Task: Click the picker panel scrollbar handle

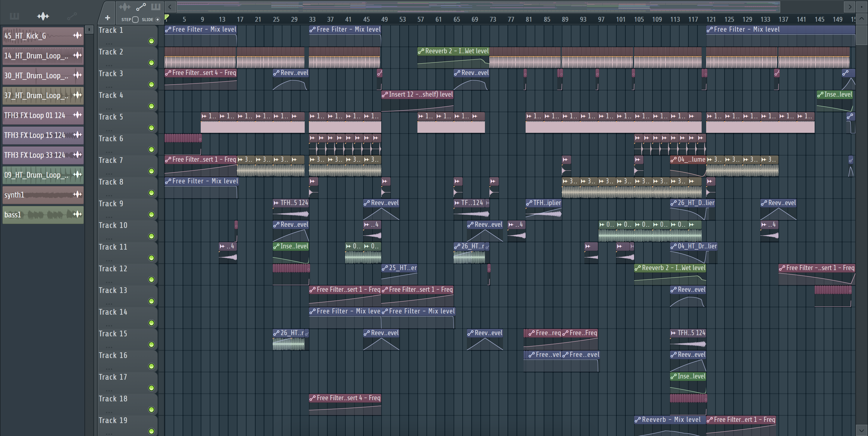Action: (x=89, y=30)
